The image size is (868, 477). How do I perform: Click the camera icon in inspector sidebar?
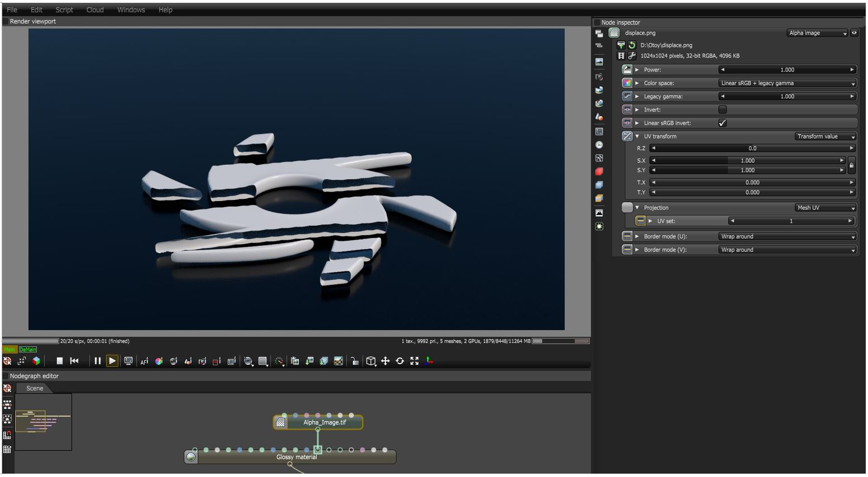point(599,77)
